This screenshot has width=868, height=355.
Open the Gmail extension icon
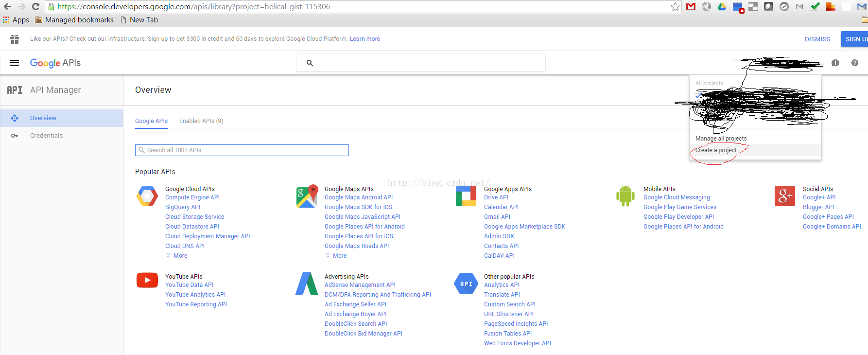click(x=691, y=6)
